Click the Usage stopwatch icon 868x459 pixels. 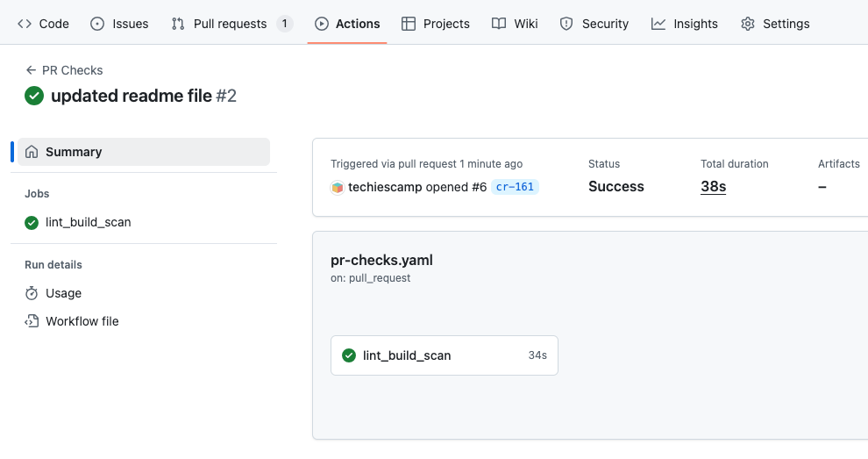(32, 293)
